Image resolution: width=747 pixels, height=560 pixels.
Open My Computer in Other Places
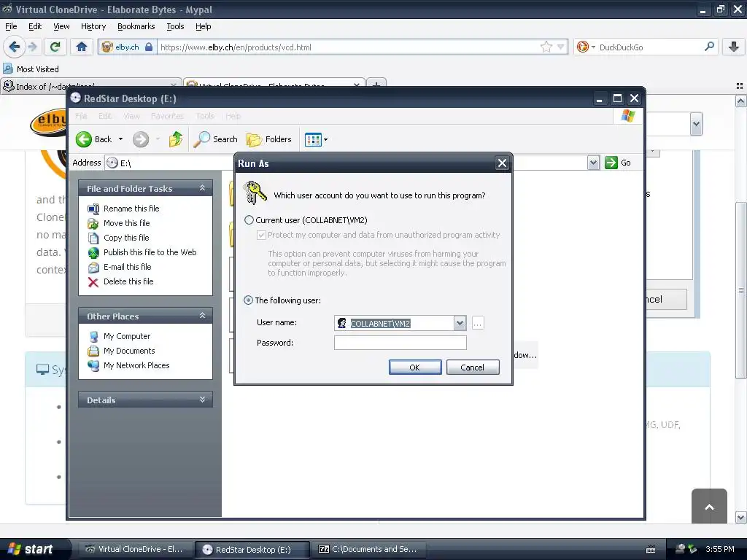[127, 336]
